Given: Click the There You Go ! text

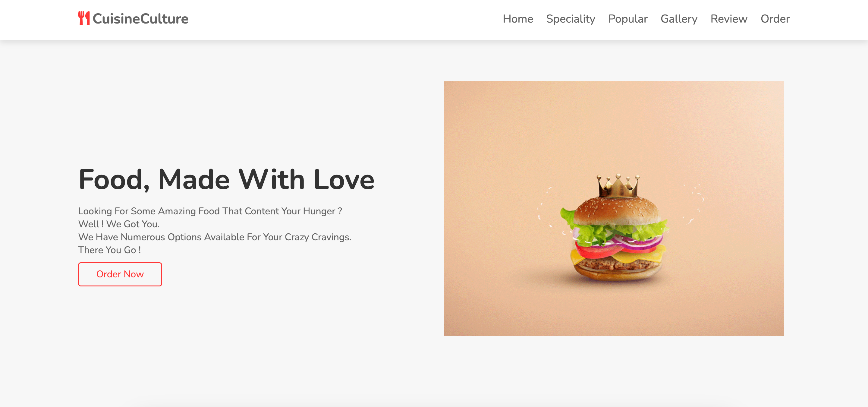Looking at the screenshot, I should click(x=109, y=250).
